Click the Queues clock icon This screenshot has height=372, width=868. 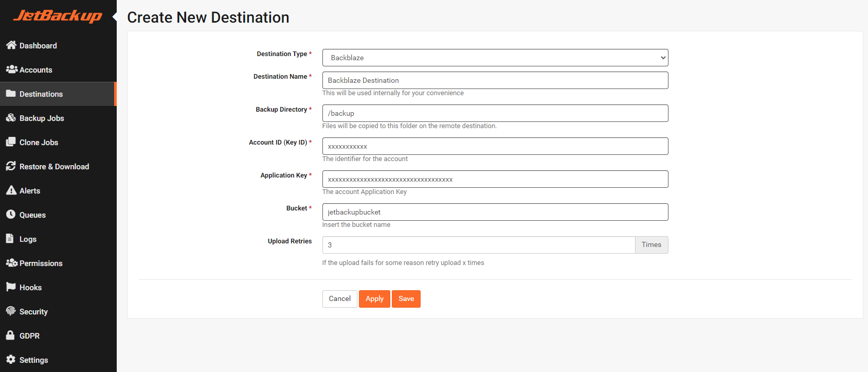point(11,215)
